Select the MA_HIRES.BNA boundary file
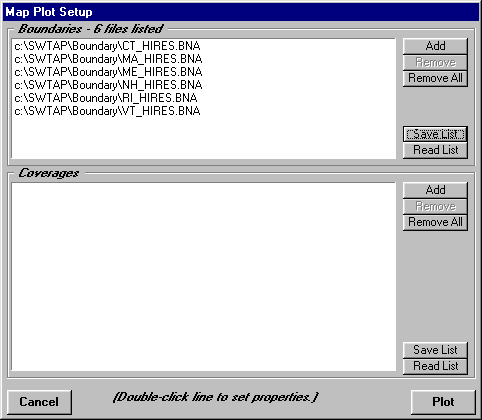482x420 pixels. [x=108, y=59]
